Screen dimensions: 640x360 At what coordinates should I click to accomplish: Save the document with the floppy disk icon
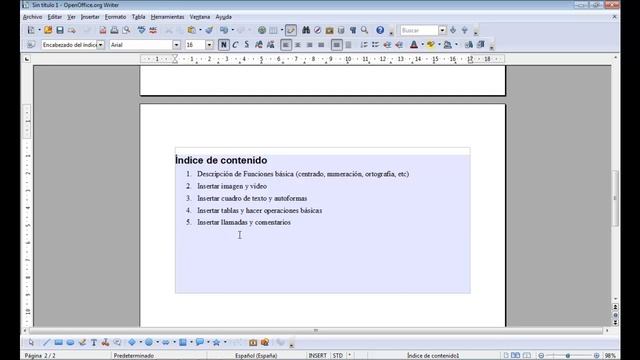[x=60, y=30]
